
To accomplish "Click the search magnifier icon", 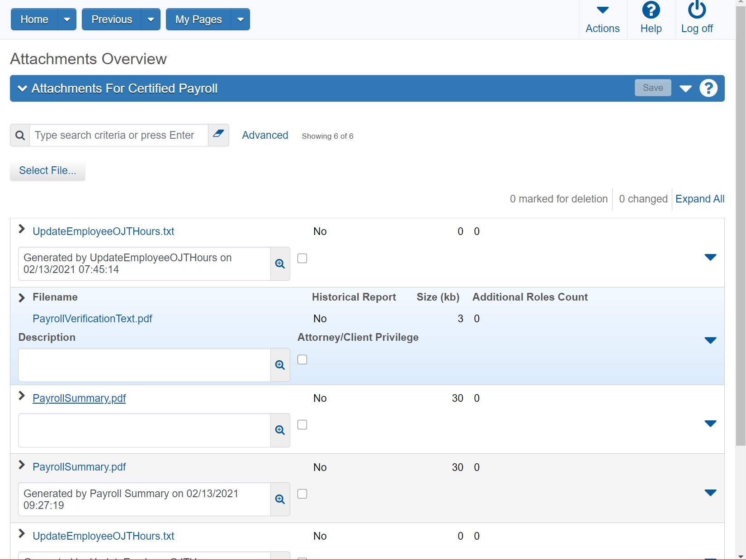I will pos(20,135).
